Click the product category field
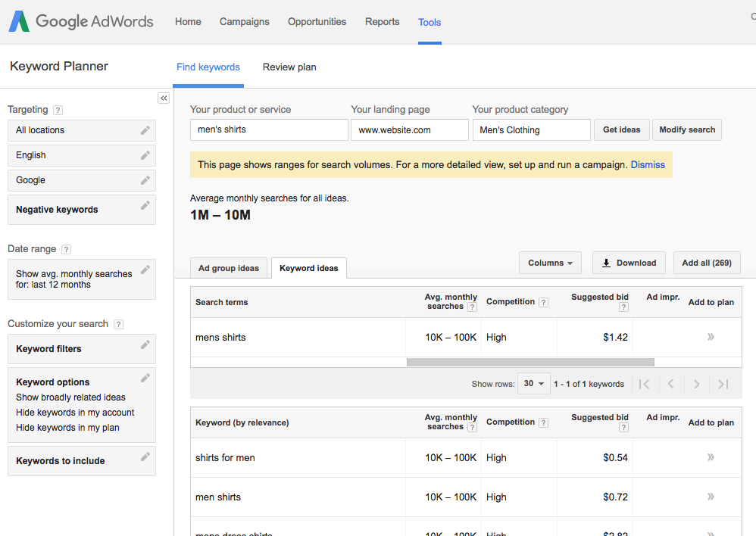756x536 pixels. [x=532, y=129]
